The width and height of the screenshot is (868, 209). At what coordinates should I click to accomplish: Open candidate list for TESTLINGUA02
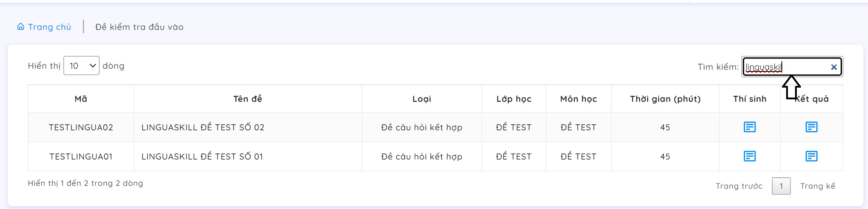pyautogui.click(x=749, y=127)
